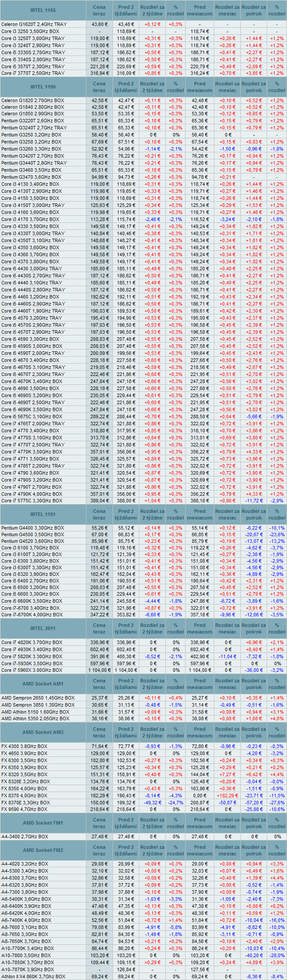Image resolution: width=287 pixels, height=980 pixels.
Task: Click product name Core i7 5775C 3,30GHz BOX
Action: tap(32, 501)
